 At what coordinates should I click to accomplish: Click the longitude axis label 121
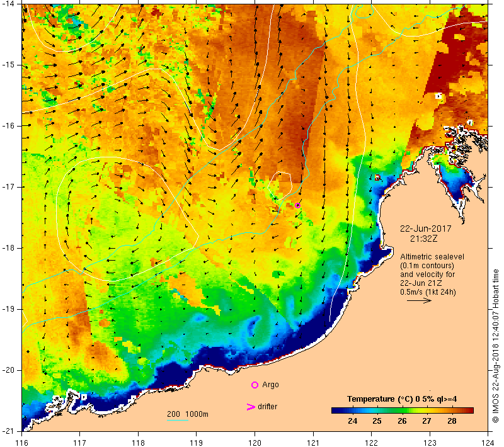[x=313, y=443]
